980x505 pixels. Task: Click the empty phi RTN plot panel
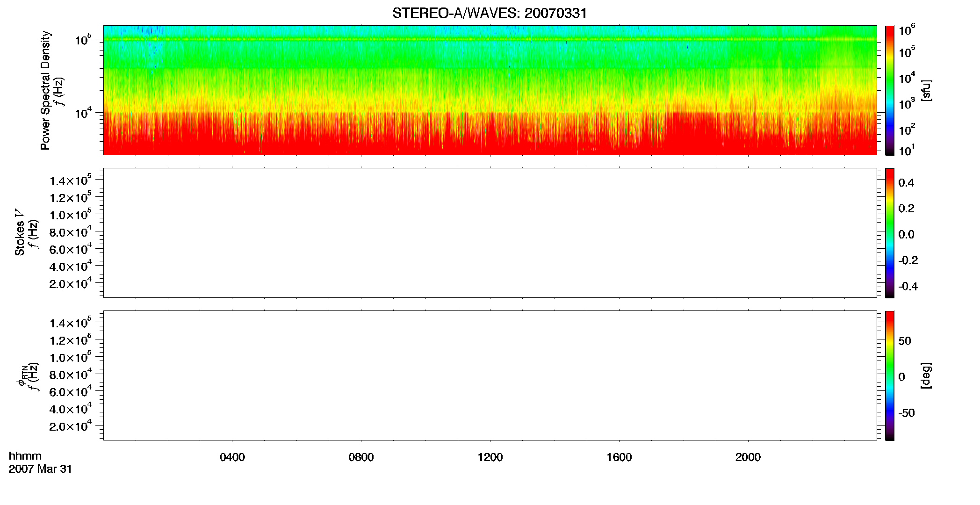(490, 375)
